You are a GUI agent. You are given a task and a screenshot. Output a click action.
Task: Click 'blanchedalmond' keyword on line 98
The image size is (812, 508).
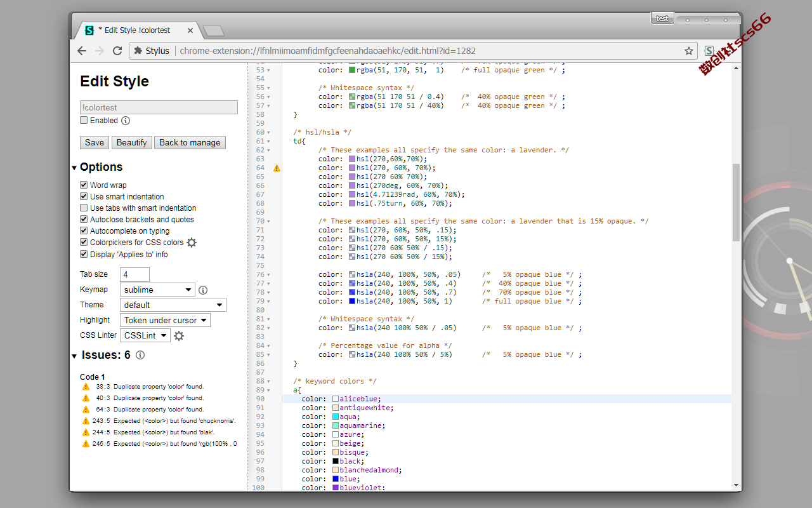369,470
